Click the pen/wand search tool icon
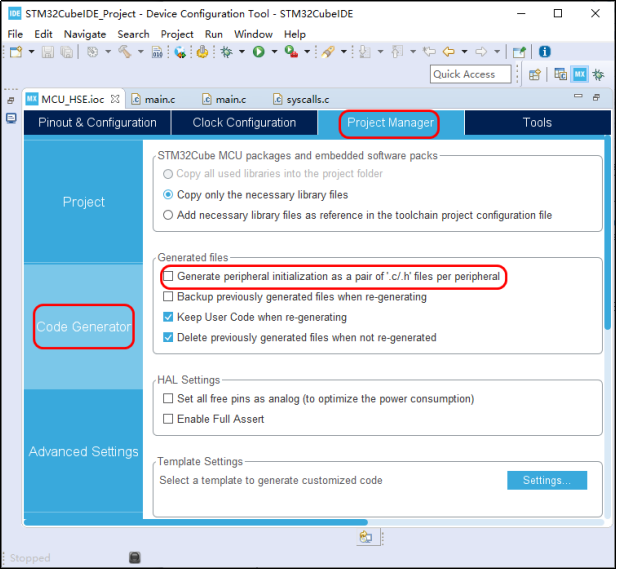Viewport: 617px width, 570px height. click(327, 52)
